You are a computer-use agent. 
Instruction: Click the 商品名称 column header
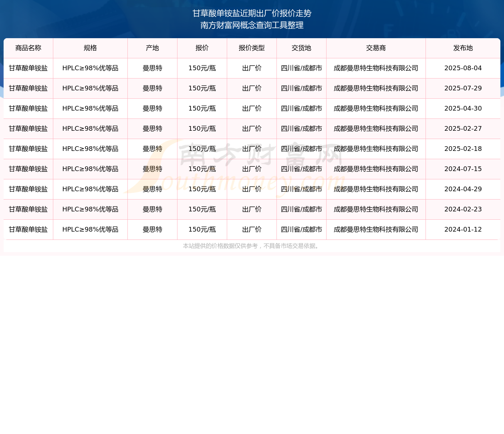coord(28,48)
